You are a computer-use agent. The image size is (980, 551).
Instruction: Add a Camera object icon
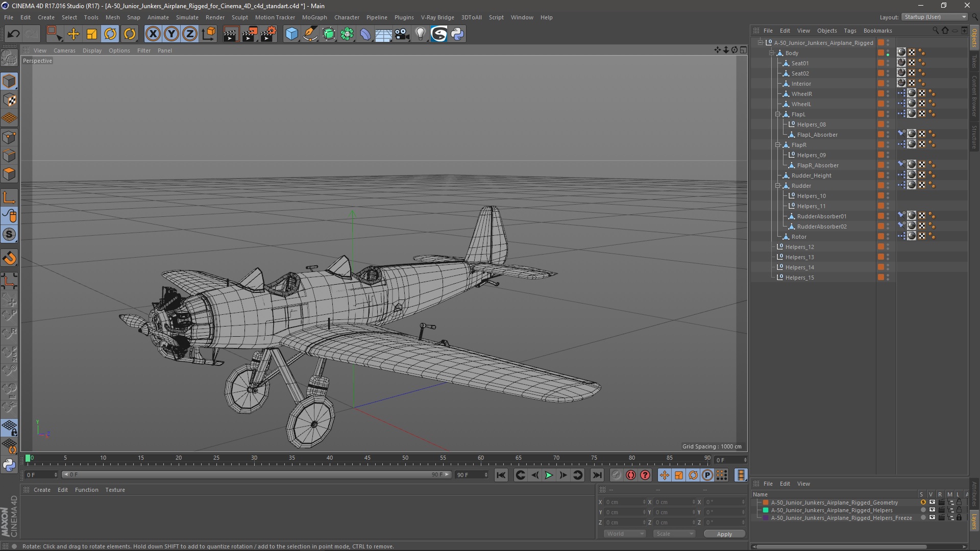click(402, 34)
